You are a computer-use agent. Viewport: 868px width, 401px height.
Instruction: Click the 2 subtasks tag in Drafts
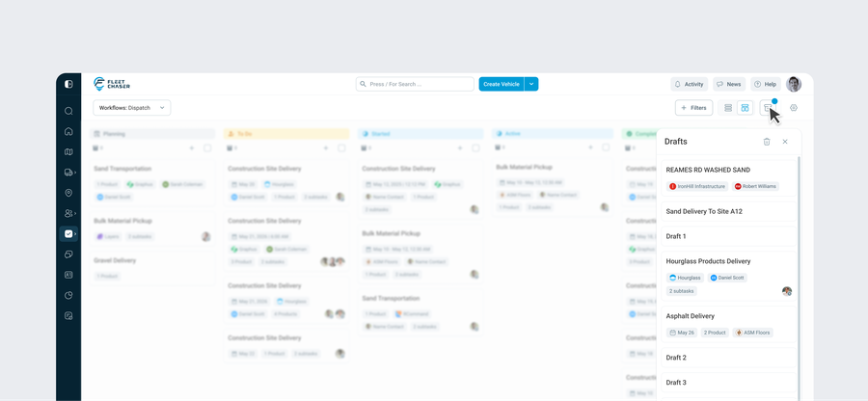(682, 291)
